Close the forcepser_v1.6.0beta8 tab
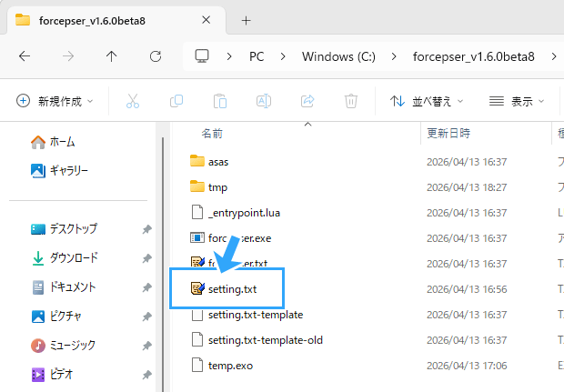The image size is (564, 392). tap(206, 20)
